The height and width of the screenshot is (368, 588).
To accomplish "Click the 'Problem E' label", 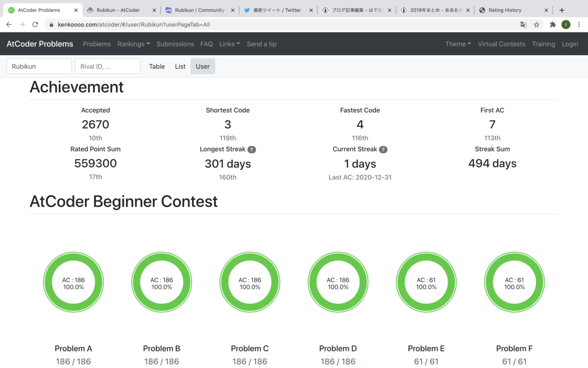I will [426, 349].
